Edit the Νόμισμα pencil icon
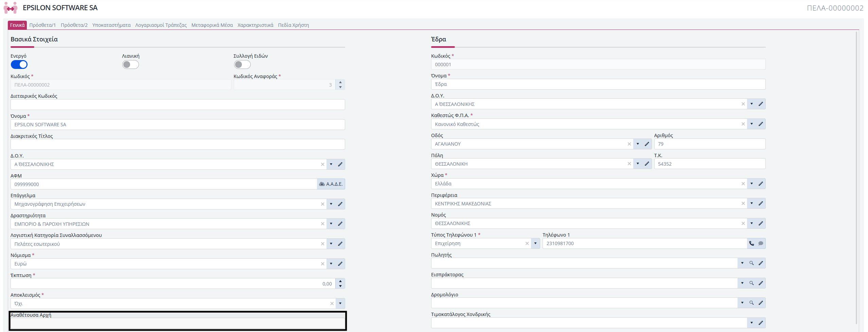868x332 pixels. (340, 264)
